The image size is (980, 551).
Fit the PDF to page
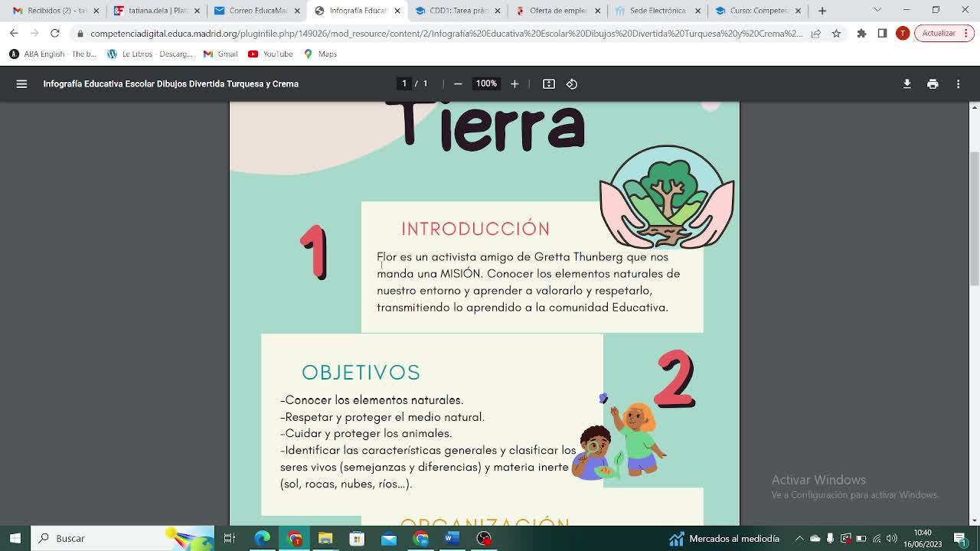pyautogui.click(x=549, y=84)
